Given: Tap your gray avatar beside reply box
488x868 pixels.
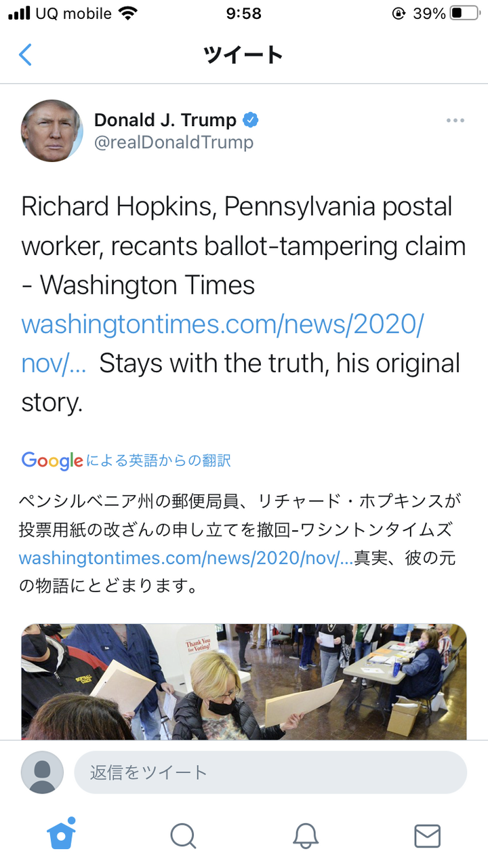Looking at the screenshot, I should point(42,772).
